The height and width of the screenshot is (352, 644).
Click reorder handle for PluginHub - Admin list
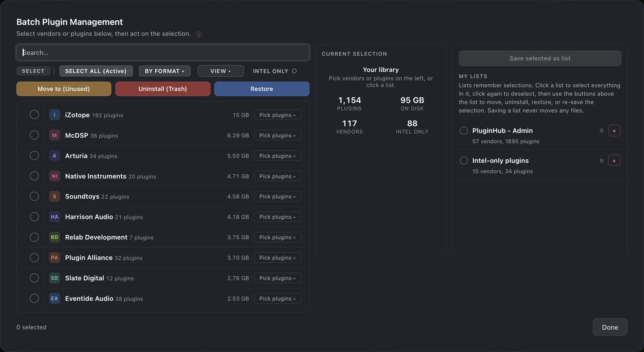tap(602, 131)
